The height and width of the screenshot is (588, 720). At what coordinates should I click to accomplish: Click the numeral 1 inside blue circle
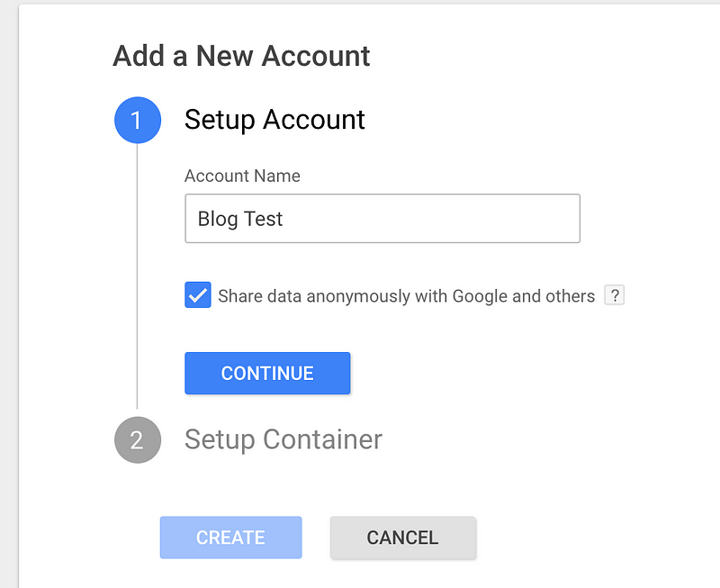tap(136, 121)
